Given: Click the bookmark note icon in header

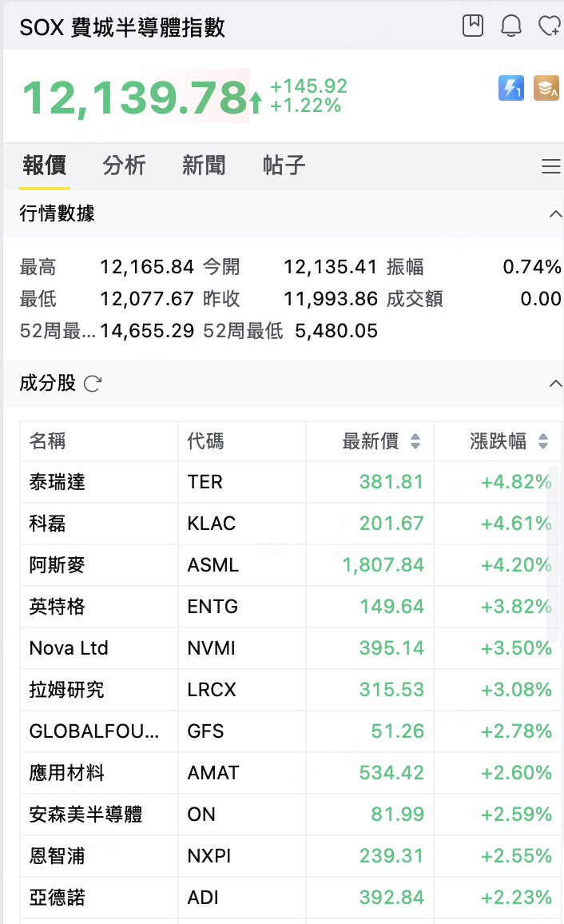Looking at the screenshot, I should click(473, 26).
